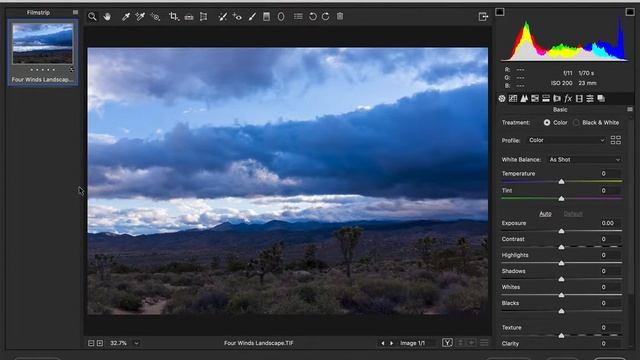Click the Whites slider handle
The image size is (640, 360).
click(561, 295)
